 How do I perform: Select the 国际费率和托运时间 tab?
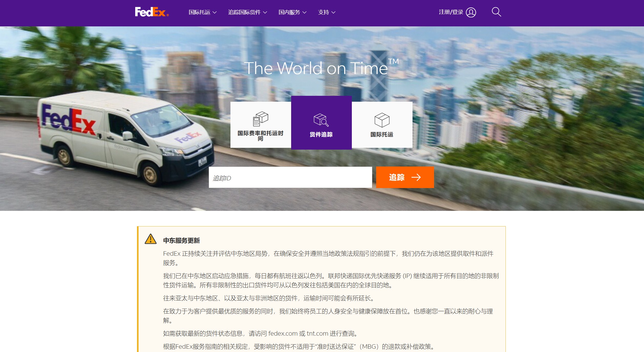click(x=261, y=125)
